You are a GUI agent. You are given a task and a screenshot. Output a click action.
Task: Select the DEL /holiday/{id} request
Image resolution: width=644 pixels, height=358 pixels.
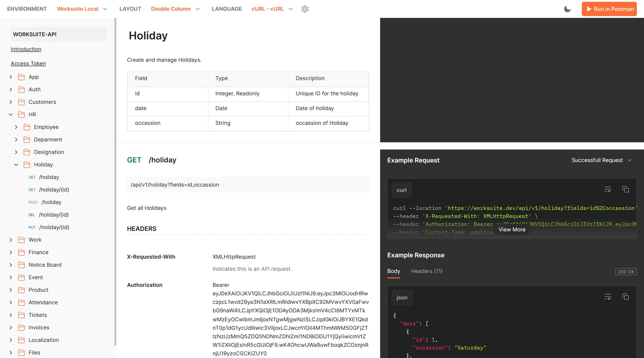(x=49, y=215)
